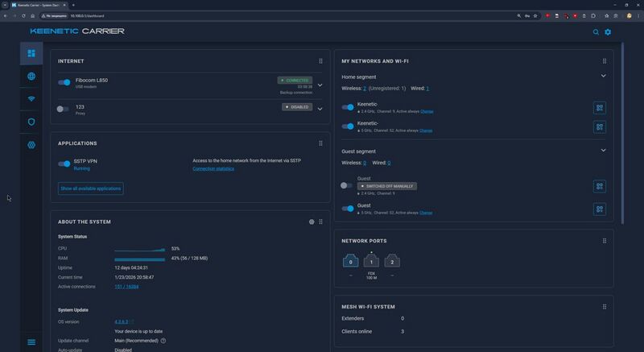The width and height of the screenshot is (644, 352).
Task: Click the search magnifier icon in header
Action: click(597, 32)
